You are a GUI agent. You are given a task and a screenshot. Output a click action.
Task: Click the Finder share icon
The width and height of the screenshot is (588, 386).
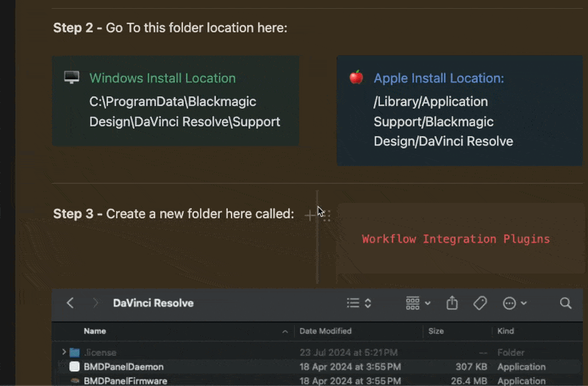(x=452, y=303)
